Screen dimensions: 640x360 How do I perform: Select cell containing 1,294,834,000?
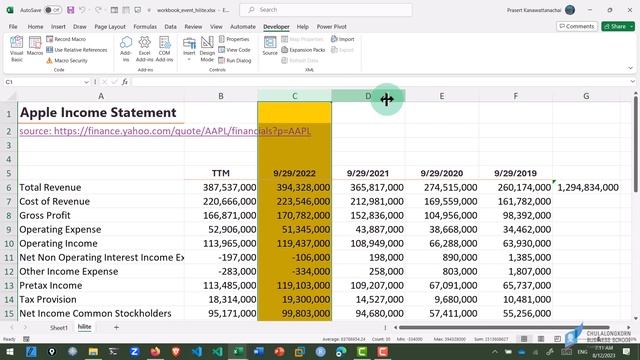coord(588,187)
